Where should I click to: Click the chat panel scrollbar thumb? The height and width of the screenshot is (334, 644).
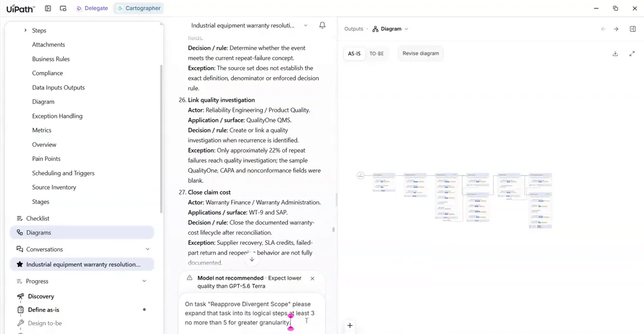tap(333, 229)
